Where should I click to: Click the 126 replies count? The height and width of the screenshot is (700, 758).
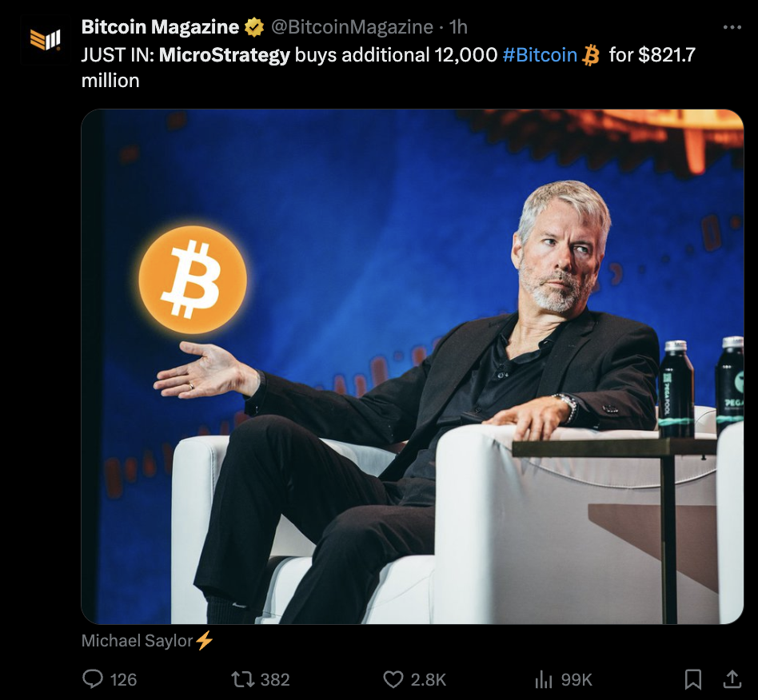click(123, 680)
